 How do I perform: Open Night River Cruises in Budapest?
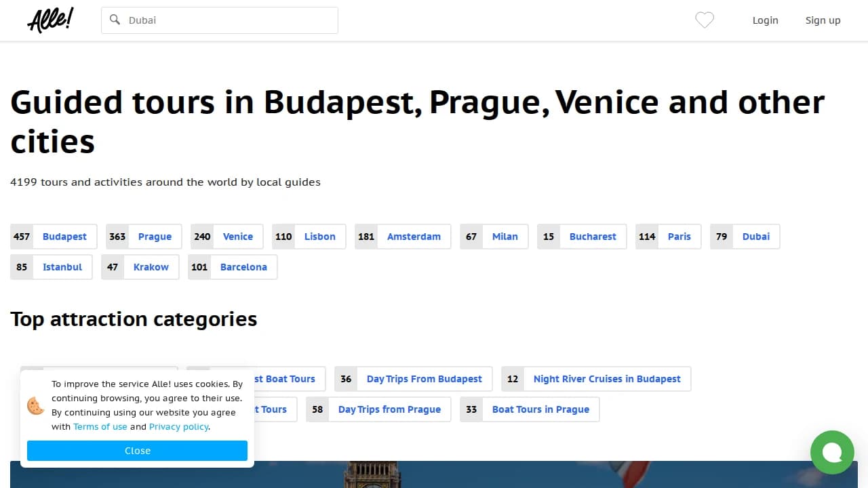click(x=607, y=379)
